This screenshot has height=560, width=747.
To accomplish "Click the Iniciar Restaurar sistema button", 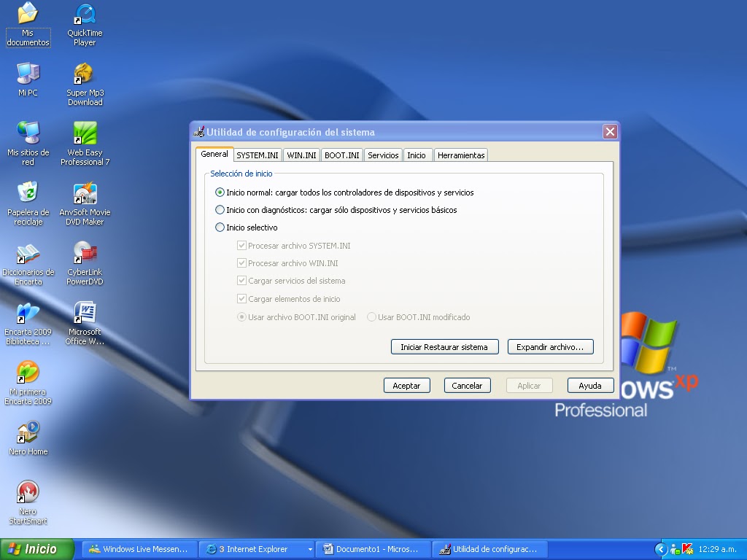I will coord(444,346).
